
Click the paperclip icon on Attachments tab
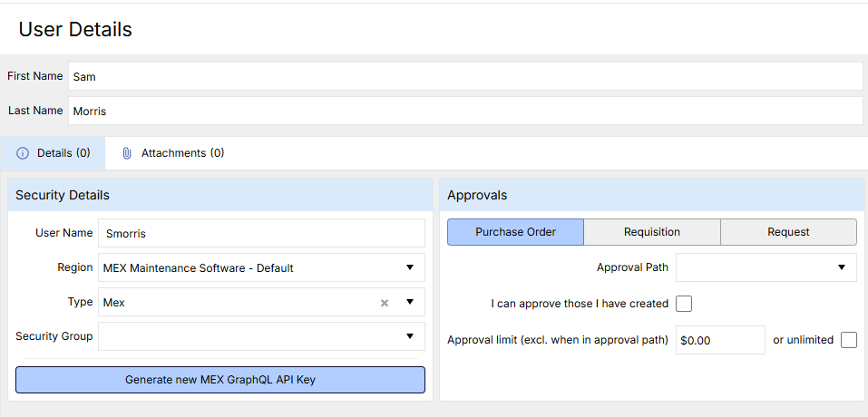pyautogui.click(x=127, y=153)
